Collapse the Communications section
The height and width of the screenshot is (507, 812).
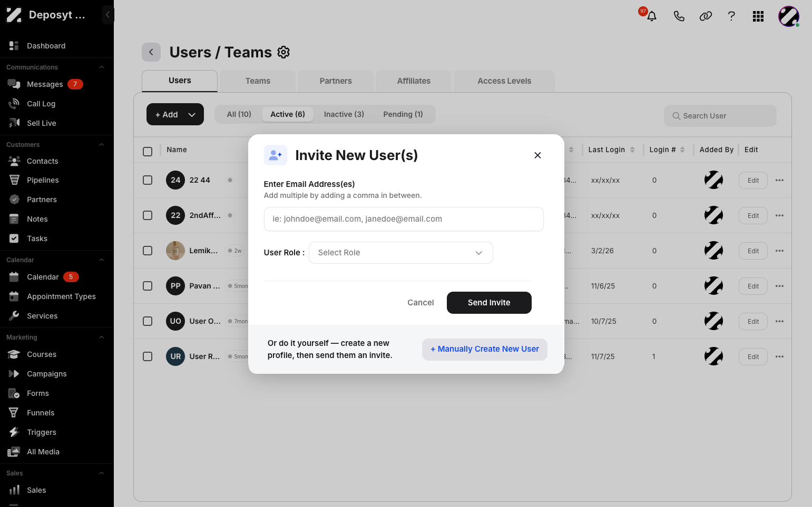(x=102, y=67)
